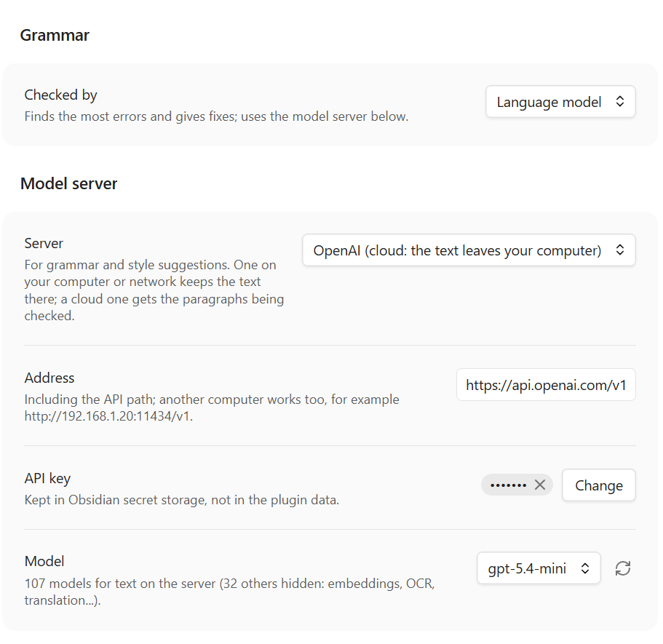Click the Server setting label

(44, 243)
